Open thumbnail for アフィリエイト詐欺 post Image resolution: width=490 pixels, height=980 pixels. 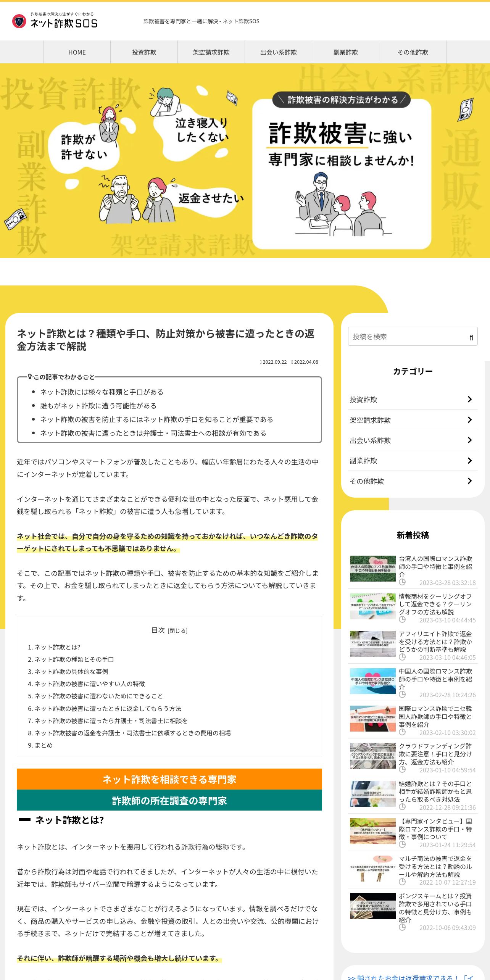(373, 644)
